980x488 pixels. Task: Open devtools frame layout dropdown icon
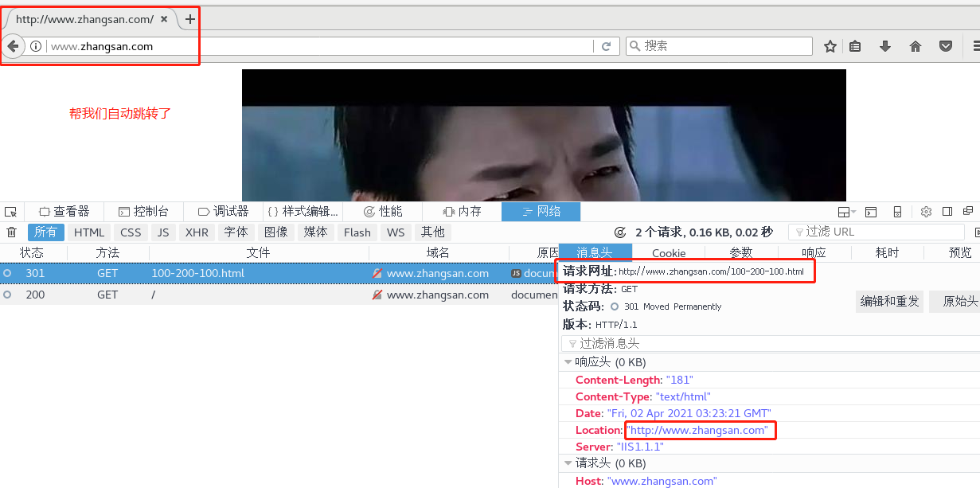(846, 212)
